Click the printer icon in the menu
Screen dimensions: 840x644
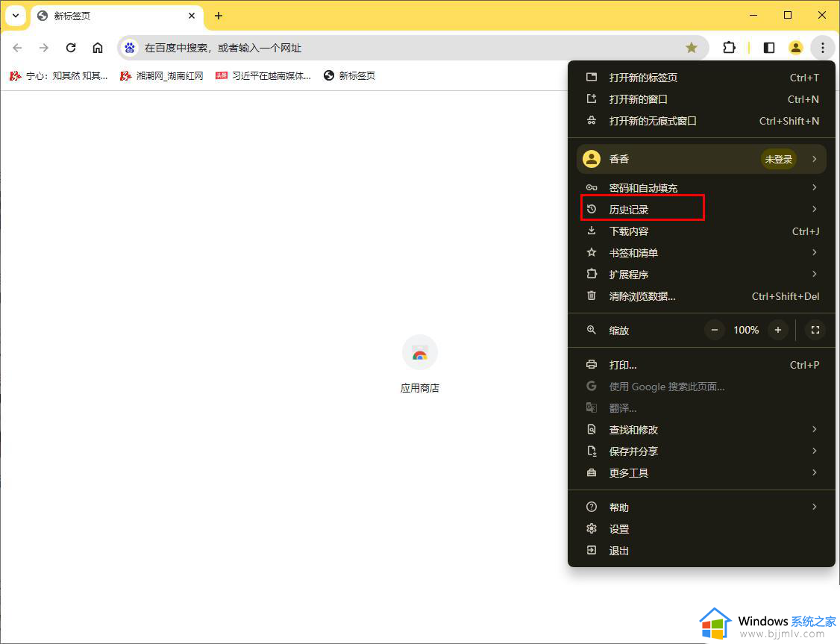592,364
